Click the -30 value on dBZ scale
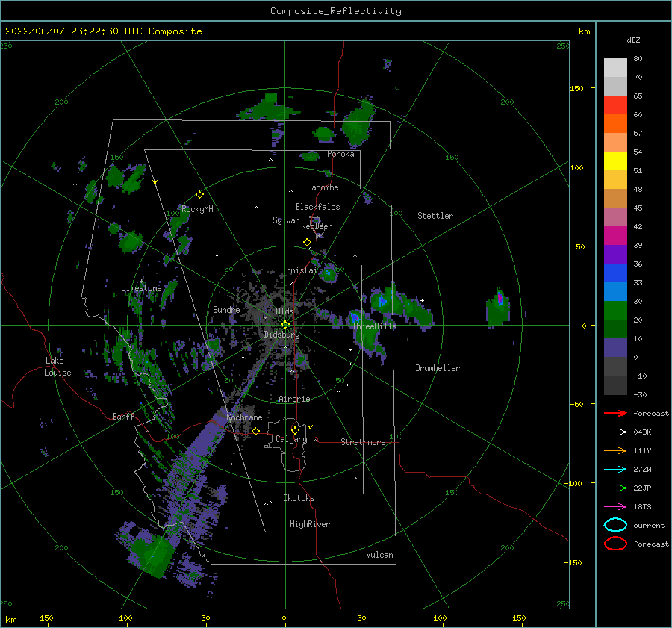This screenshot has width=672, height=628. click(641, 394)
